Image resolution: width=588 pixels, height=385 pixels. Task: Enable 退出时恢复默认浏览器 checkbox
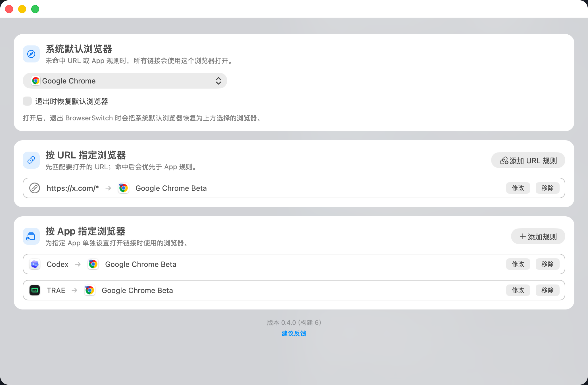[27, 101]
